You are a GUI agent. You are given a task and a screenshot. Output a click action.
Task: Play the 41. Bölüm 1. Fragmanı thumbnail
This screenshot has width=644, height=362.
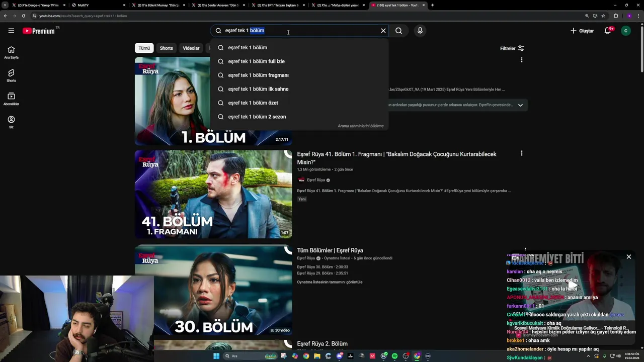pos(213,194)
